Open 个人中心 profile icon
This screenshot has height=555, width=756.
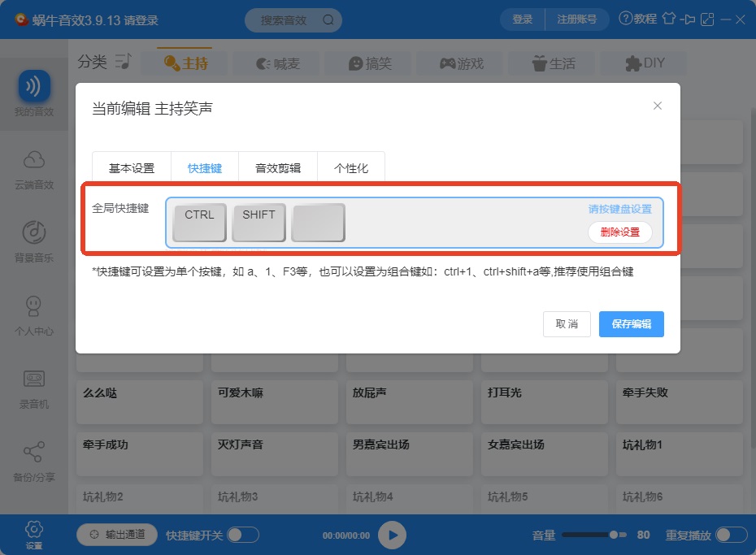(x=34, y=306)
